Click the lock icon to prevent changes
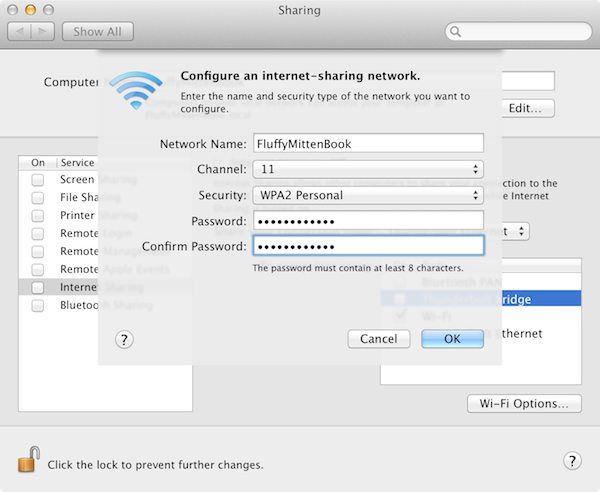Screen dimensions: 600x492 point(29,459)
